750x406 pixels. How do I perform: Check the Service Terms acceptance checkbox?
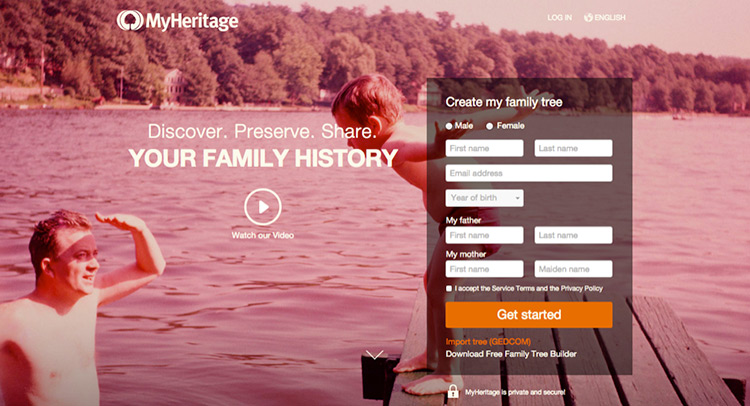449,288
